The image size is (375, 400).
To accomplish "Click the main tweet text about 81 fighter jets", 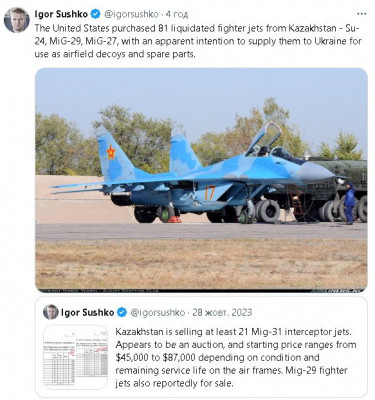I will click(198, 41).
